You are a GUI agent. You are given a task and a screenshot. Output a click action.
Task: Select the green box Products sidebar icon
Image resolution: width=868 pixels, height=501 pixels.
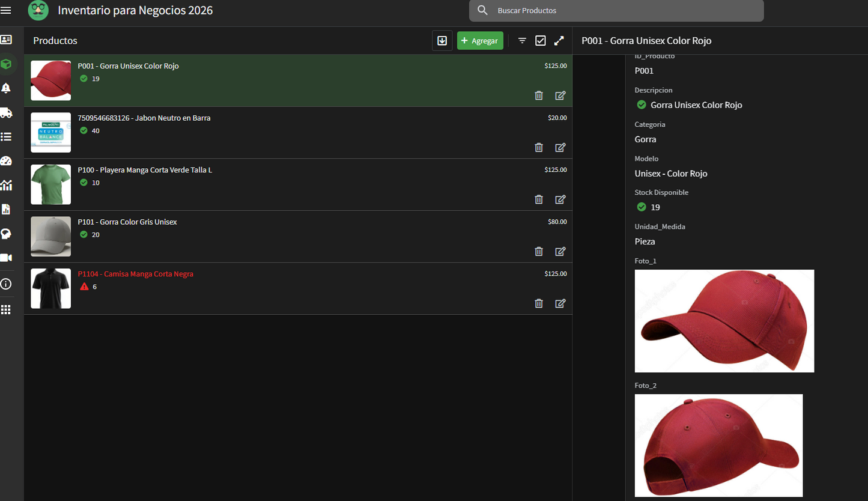coord(6,64)
